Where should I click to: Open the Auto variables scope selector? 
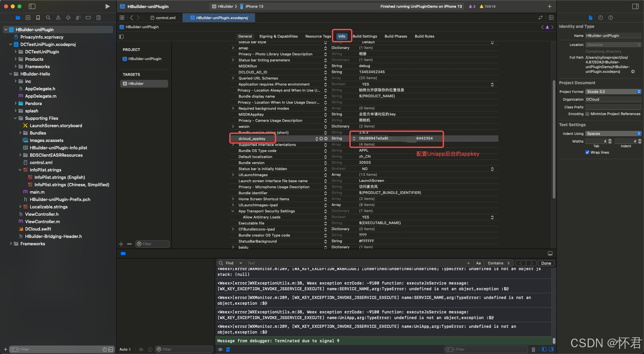pos(125,349)
